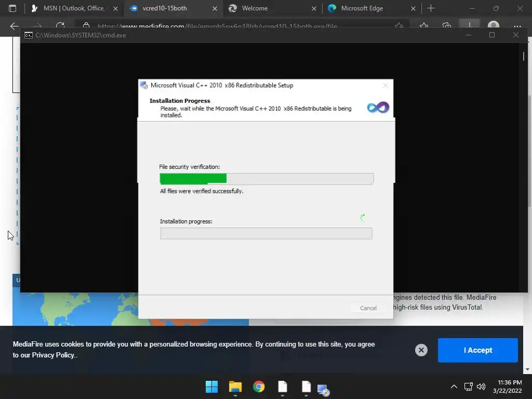The height and width of the screenshot is (399, 532).
Task: Show hidden tray icons chevron
Action: pyautogui.click(x=454, y=387)
